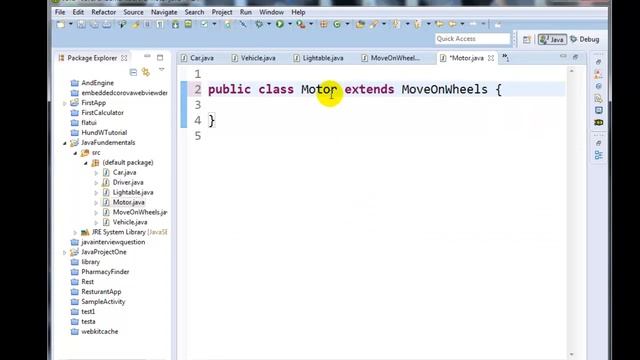Open the Navigate menu
Image resolution: width=640 pixels, height=360 pixels.
[x=164, y=12]
